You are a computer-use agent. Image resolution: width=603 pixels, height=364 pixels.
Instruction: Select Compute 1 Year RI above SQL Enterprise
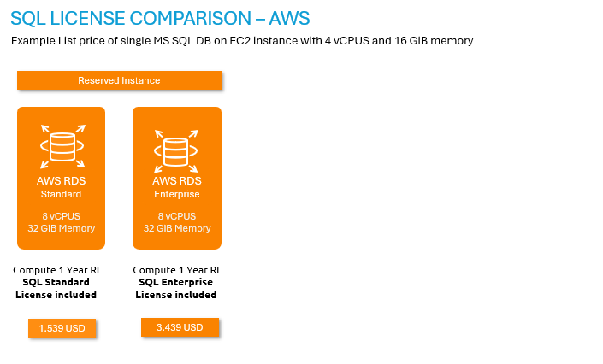[175, 270]
